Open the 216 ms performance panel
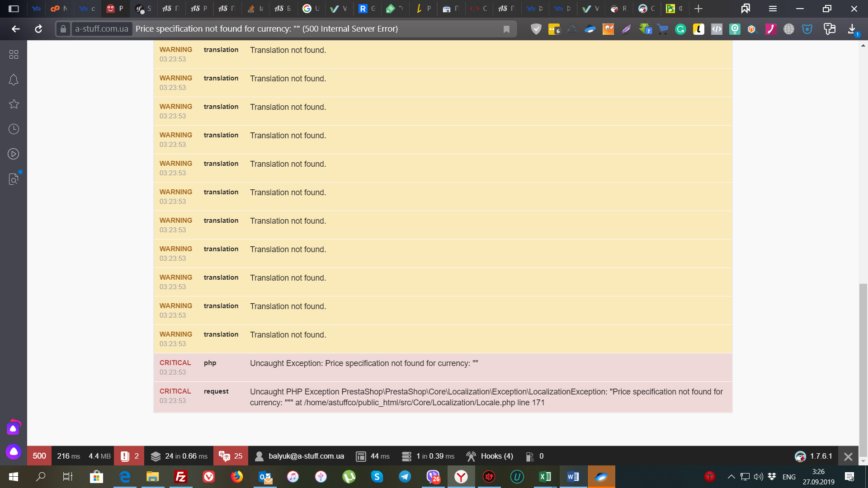Viewport: 868px width, 488px height. (x=68, y=456)
